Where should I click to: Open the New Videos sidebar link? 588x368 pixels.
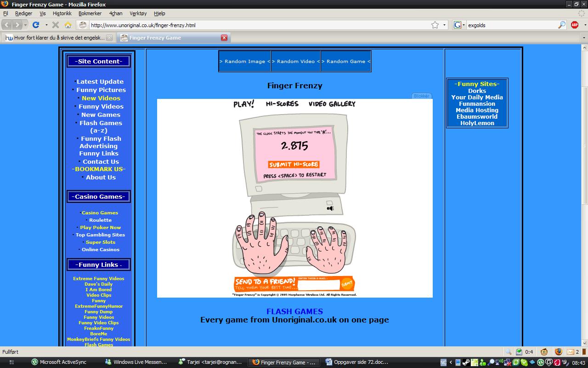pyautogui.click(x=101, y=98)
